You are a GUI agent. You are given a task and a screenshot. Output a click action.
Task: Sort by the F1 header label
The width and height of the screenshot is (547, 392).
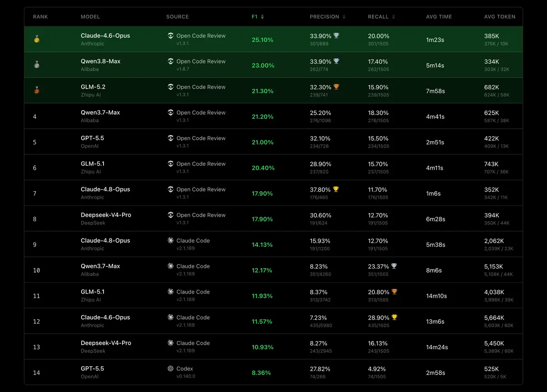click(x=254, y=17)
